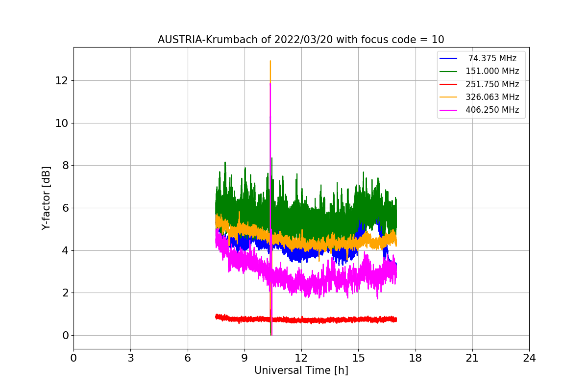This screenshot has width=588, height=392.
Task: Click the 326.063 MHz legend label
Action: [492, 97]
